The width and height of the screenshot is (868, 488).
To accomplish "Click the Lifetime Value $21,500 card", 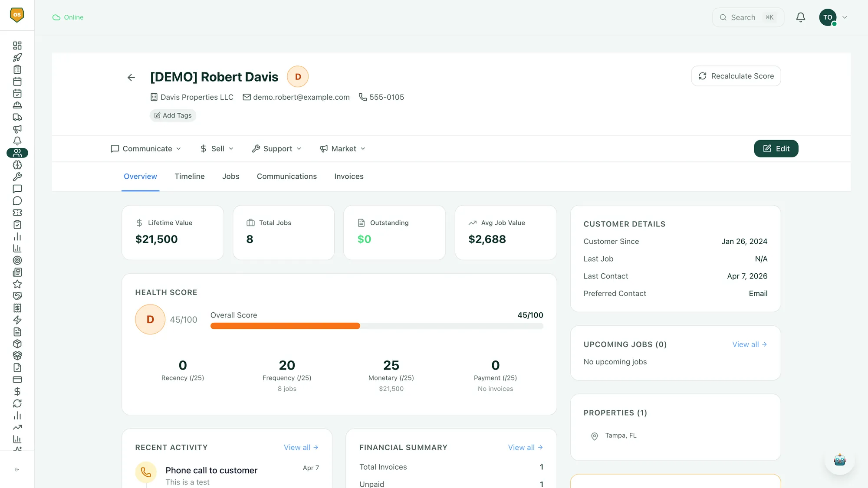I will 173,233.
